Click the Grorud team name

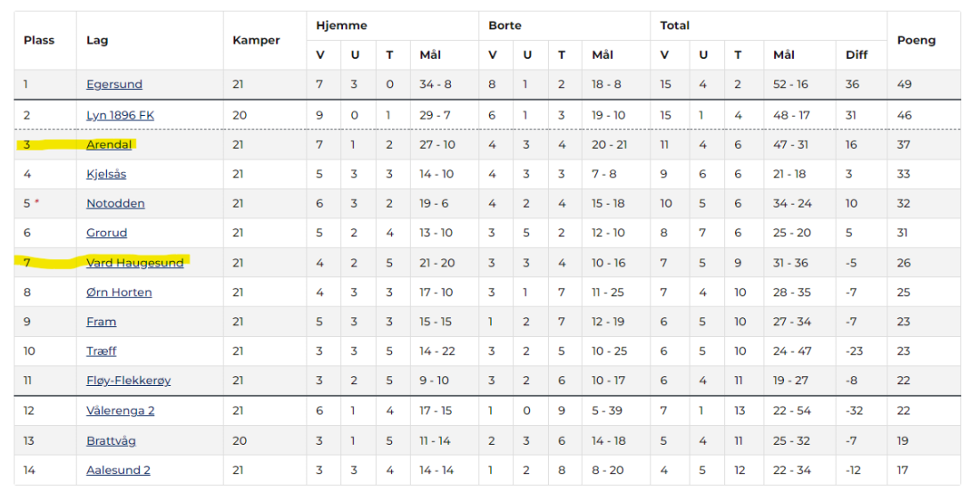(107, 233)
